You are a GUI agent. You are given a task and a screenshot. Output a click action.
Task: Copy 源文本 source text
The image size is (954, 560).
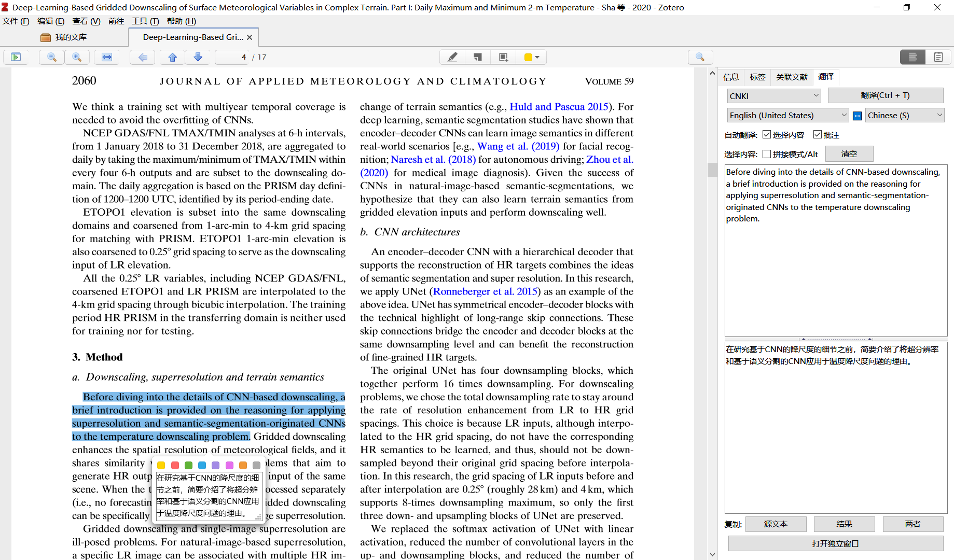click(776, 524)
